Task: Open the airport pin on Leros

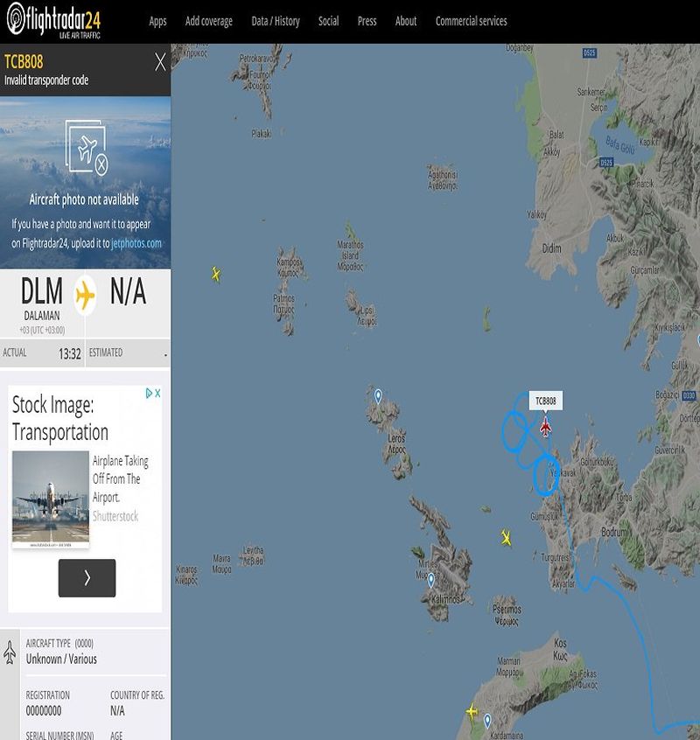Action: coord(378,396)
